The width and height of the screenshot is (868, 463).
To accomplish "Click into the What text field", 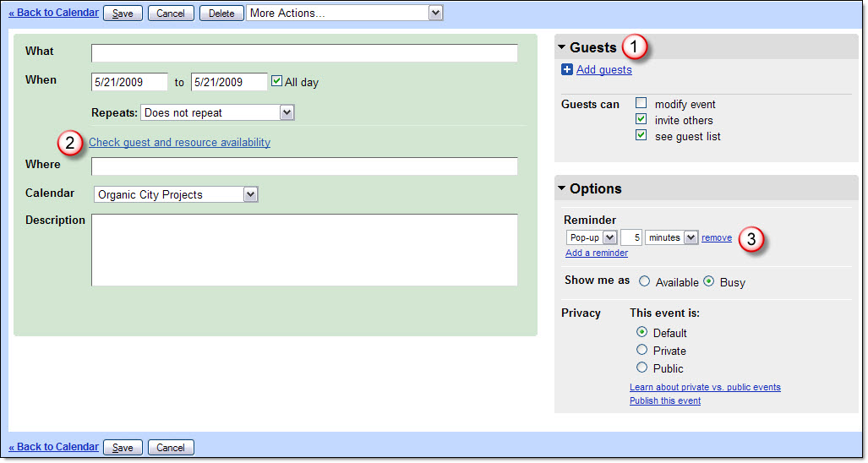I will pyautogui.click(x=304, y=53).
